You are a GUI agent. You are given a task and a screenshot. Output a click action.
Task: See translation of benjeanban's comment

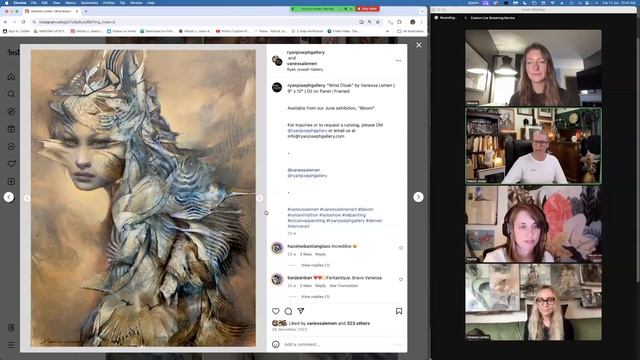click(x=344, y=286)
